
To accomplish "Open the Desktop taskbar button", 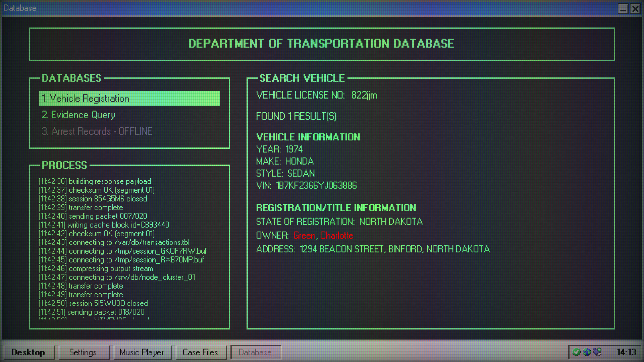I will tap(28, 352).
